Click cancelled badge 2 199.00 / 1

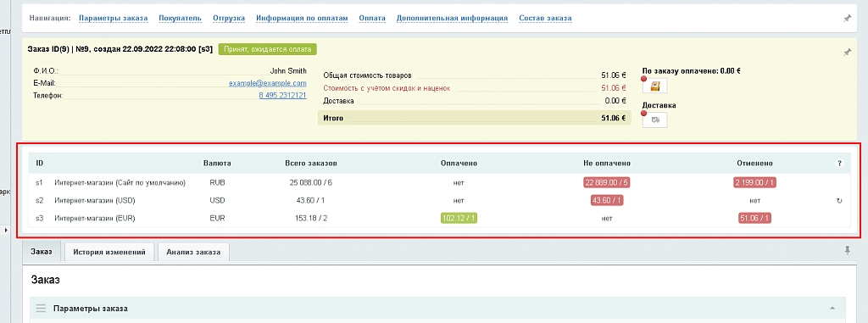coord(754,182)
